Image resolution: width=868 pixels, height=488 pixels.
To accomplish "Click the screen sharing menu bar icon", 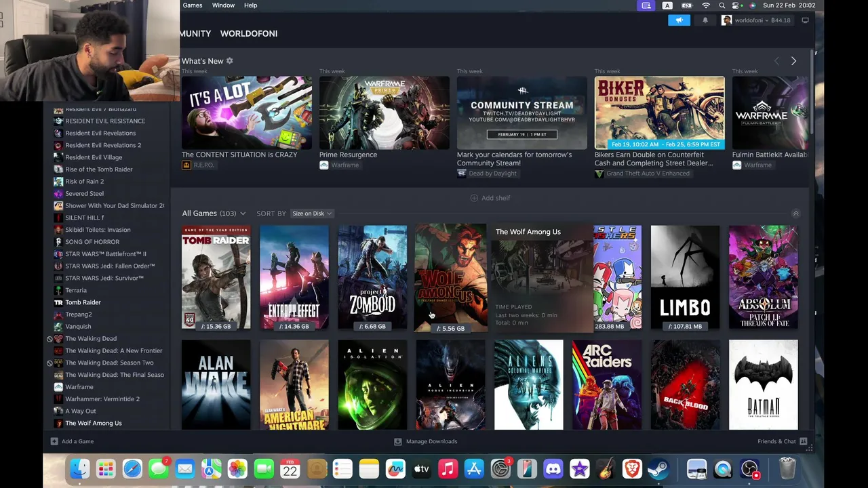I will (646, 5).
